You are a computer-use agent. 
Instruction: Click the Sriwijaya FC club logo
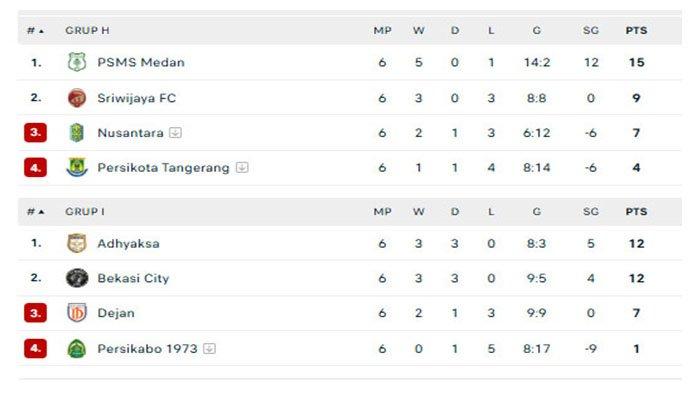[x=77, y=98]
